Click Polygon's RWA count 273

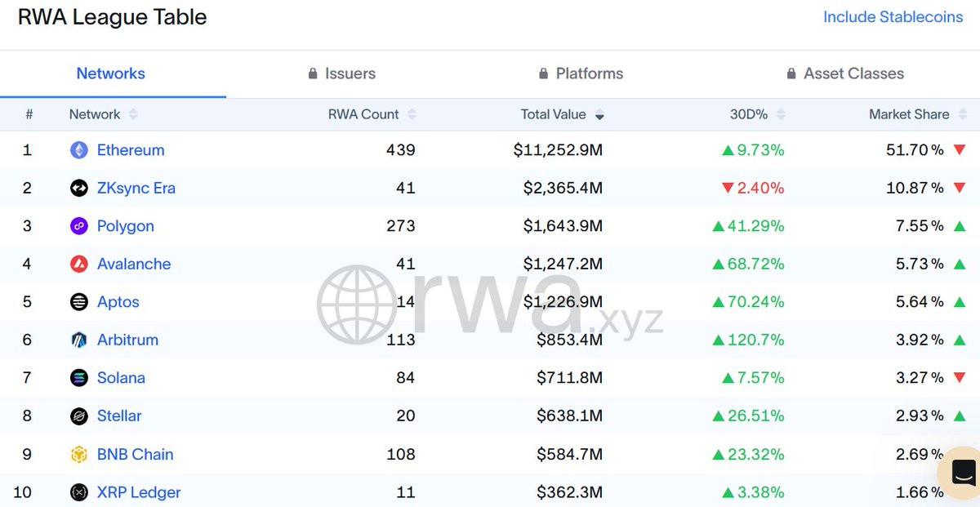pyautogui.click(x=400, y=226)
